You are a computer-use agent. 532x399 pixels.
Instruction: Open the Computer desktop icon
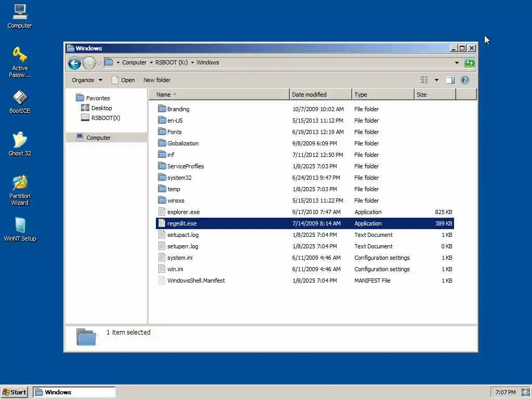[20, 16]
